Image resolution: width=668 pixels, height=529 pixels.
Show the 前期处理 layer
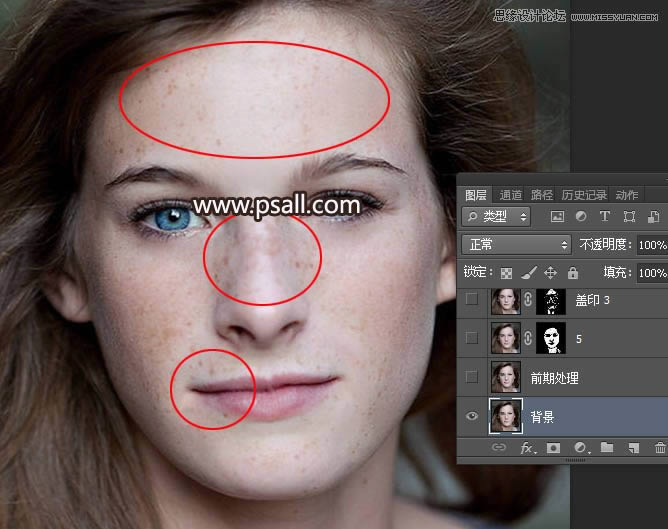pyautogui.click(x=472, y=377)
